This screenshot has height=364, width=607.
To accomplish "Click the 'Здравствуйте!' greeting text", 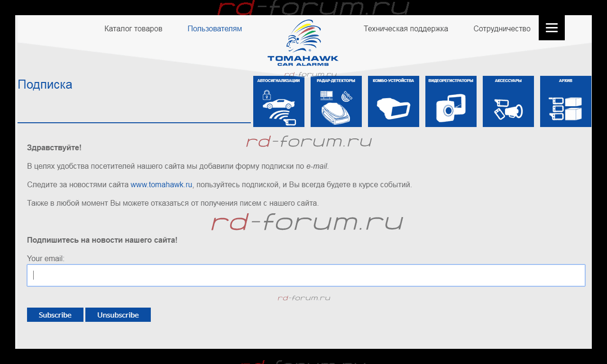I will click(x=54, y=148).
